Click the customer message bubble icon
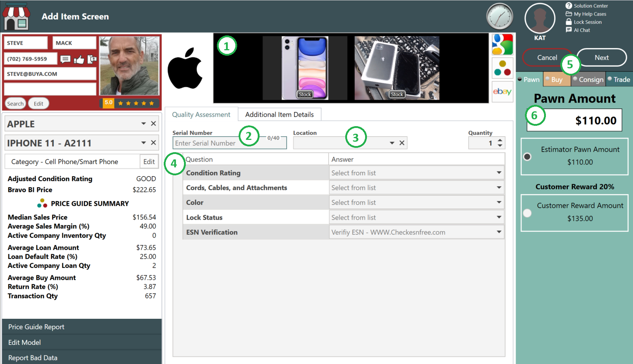 pyautogui.click(x=65, y=59)
